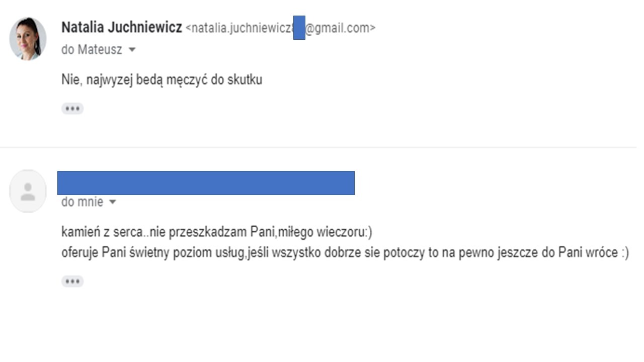This screenshot has width=644, height=362.
Task: Click the message text 'Nie, najwyzej bedą męczyć do skutku'
Action: pyautogui.click(x=161, y=79)
